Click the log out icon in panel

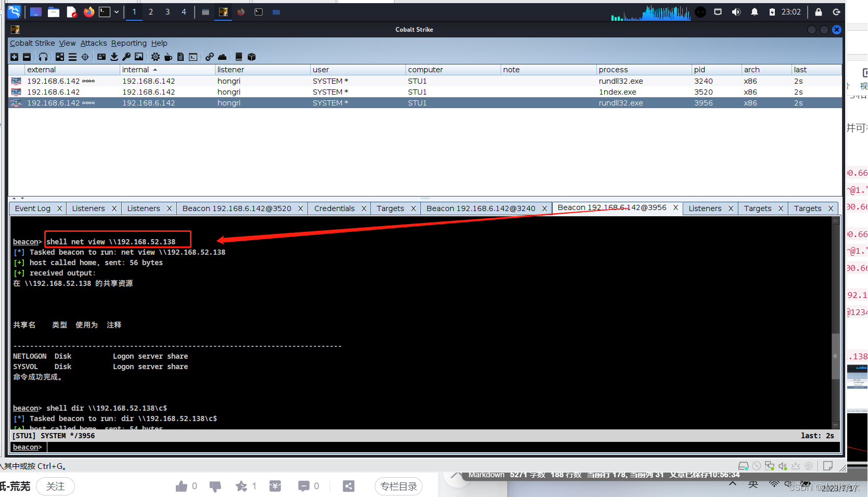(837, 12)
